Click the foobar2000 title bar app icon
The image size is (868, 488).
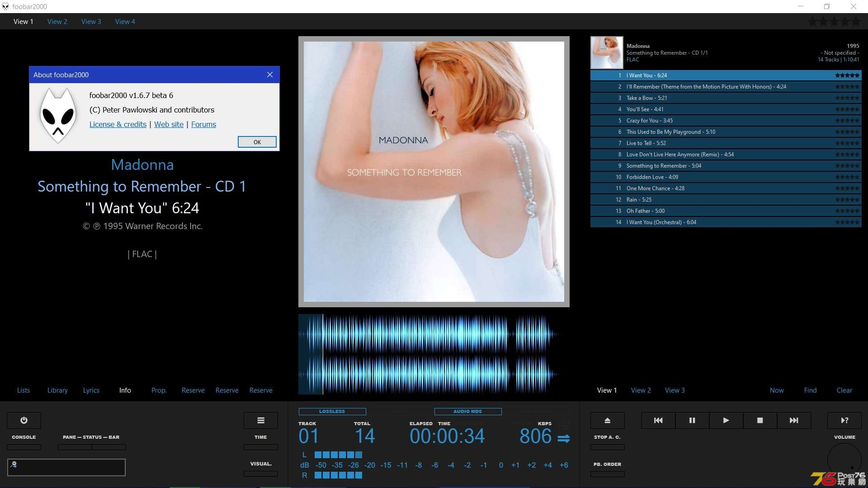pos(5,6)
